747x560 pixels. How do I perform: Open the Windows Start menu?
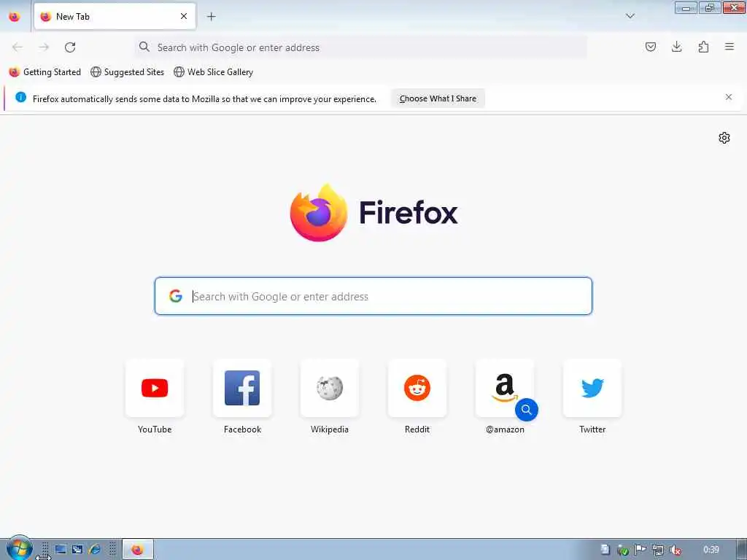pos(19,548)
